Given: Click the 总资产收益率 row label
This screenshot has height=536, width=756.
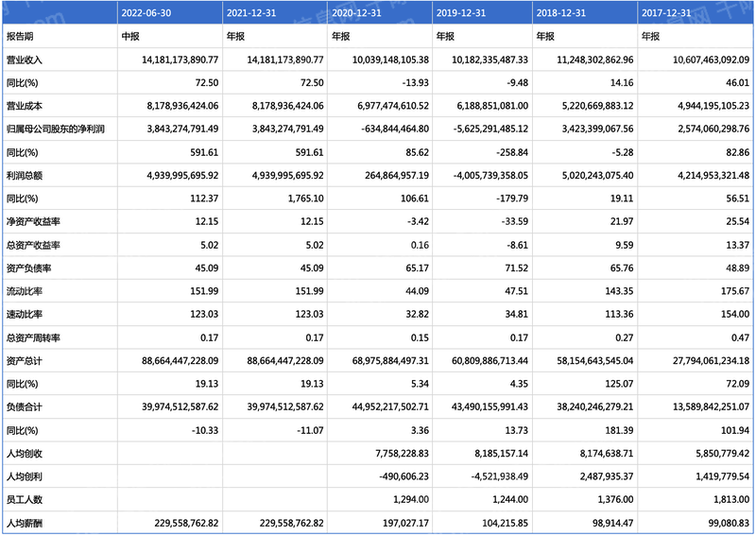Looking at the screenshot, I should pyautogui.click(x=33, y=245).
